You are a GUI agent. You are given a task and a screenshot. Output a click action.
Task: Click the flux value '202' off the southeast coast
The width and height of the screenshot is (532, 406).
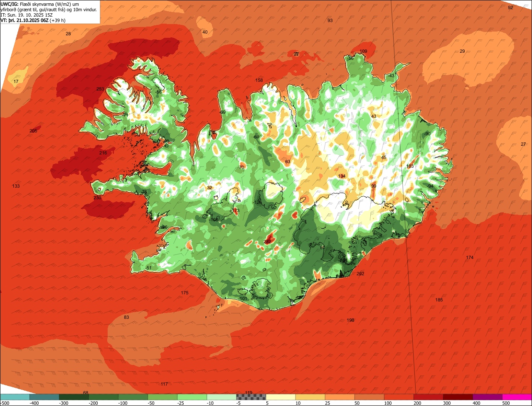pos(360,274)
